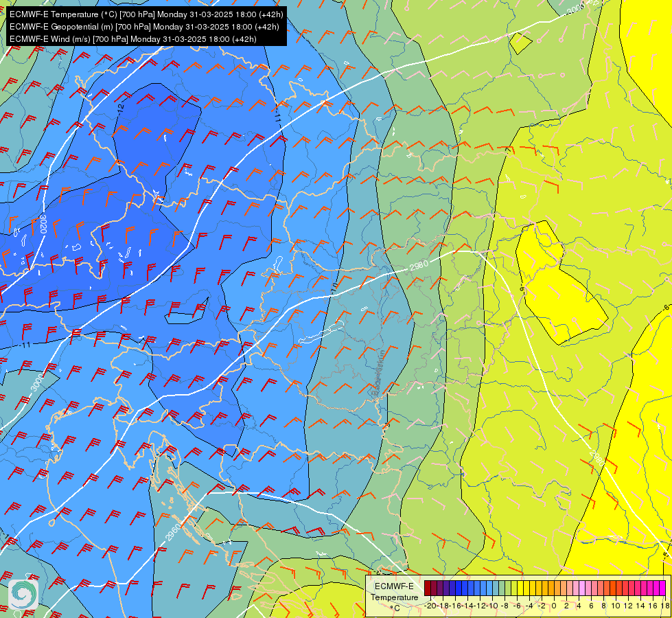Click the 3020 geopotential contour label
Screen dimensions: 672x618
[43, 224]
